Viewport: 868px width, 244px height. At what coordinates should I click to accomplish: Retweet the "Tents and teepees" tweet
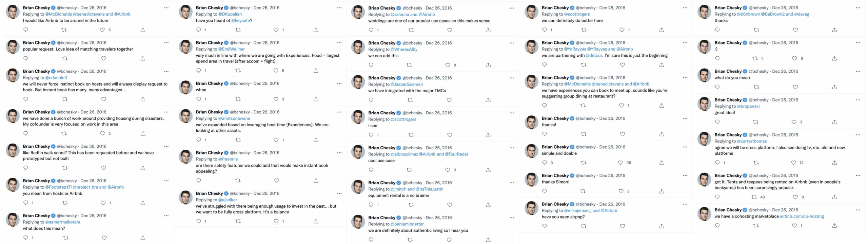pyautogui.click(x=754, y=197)
